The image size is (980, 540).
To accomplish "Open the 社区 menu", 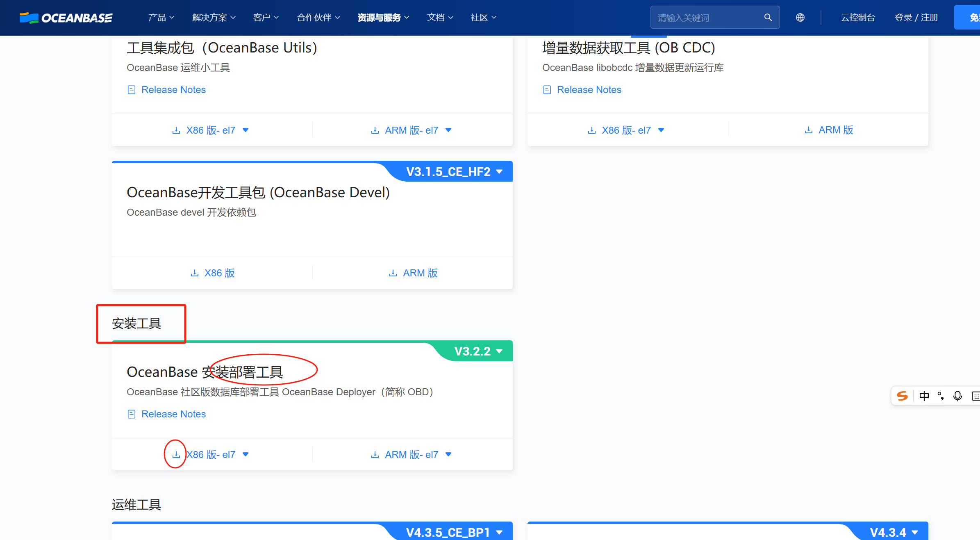I will pos(483,18).
